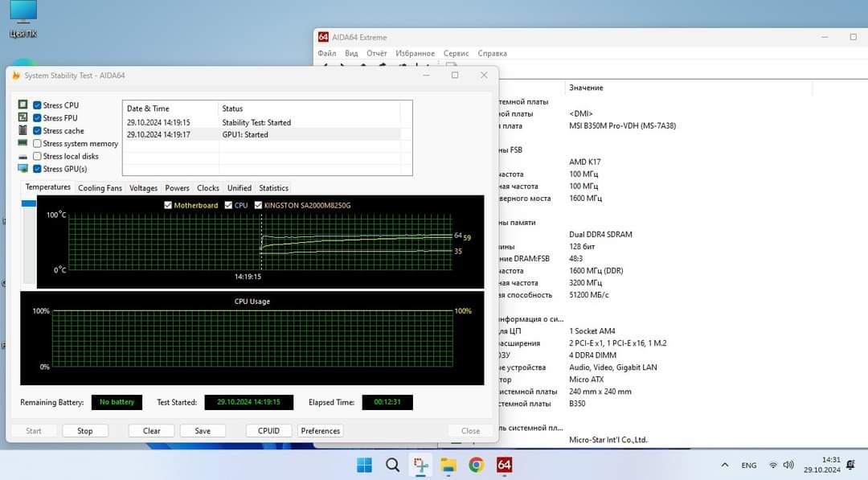Open the Voltages tab
The height and width of the screenshot is (480, 868).
click(143, 188)
